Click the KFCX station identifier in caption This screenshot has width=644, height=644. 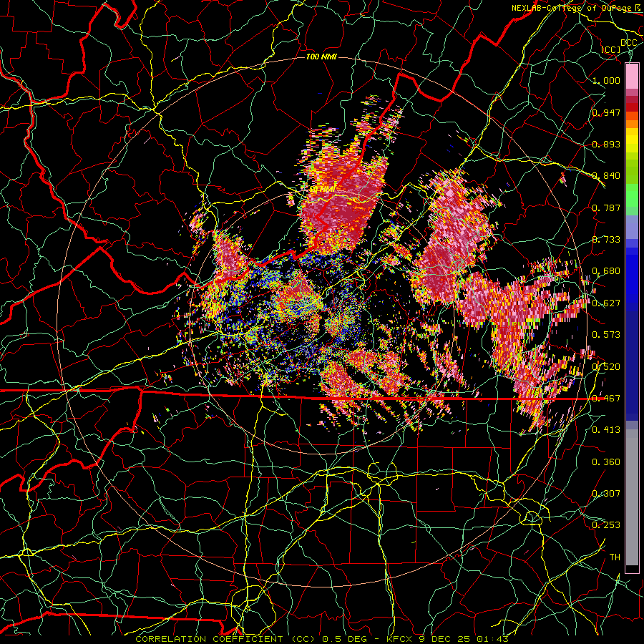click(399, 639)
